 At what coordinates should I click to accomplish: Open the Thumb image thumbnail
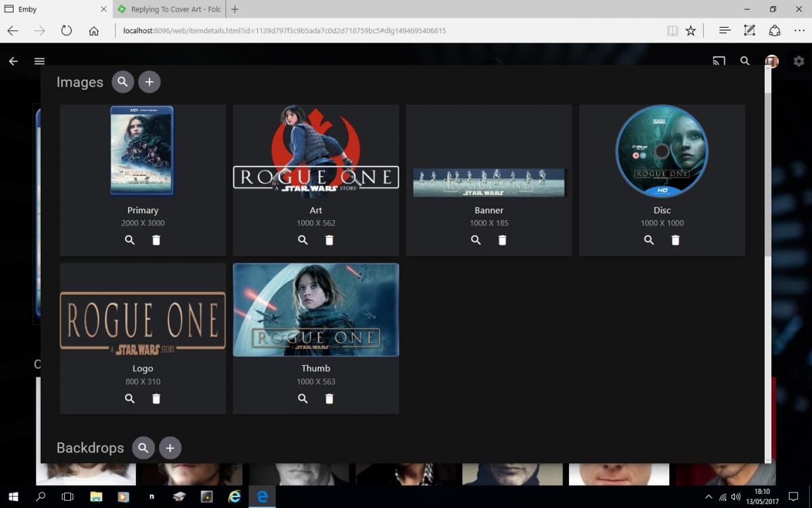point(316,310)
